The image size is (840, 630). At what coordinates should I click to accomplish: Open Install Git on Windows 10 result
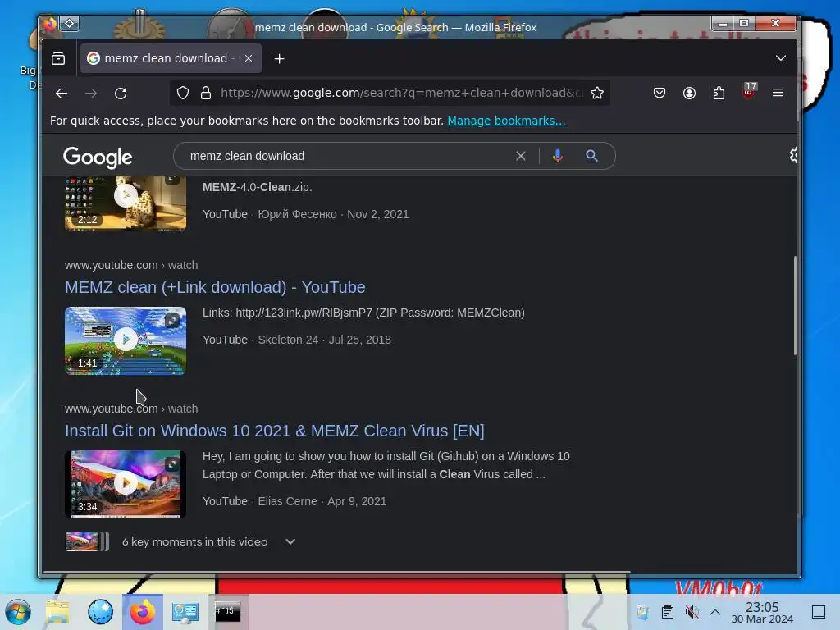(x=274, y=431)
